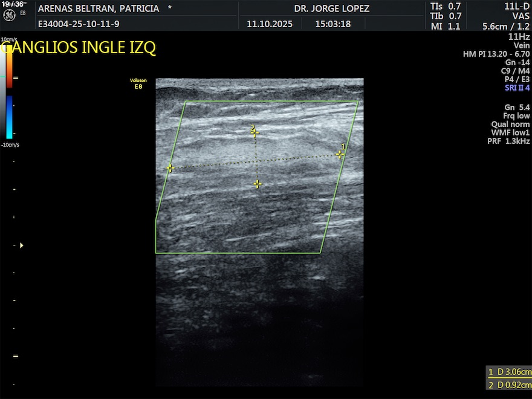Screen dimensions: 532x399
Task: Click the left caliper of measurement 1
Action: [x=170, y=168]
